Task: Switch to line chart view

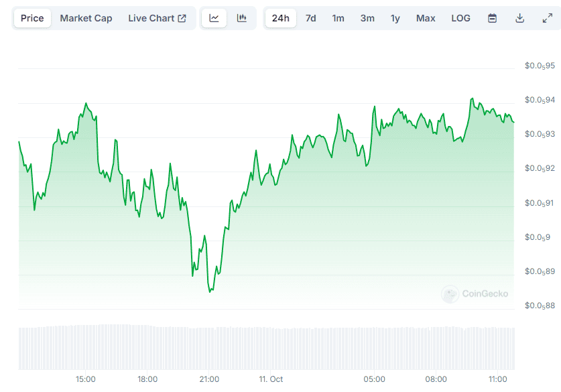Action: [x=214, y=18]
